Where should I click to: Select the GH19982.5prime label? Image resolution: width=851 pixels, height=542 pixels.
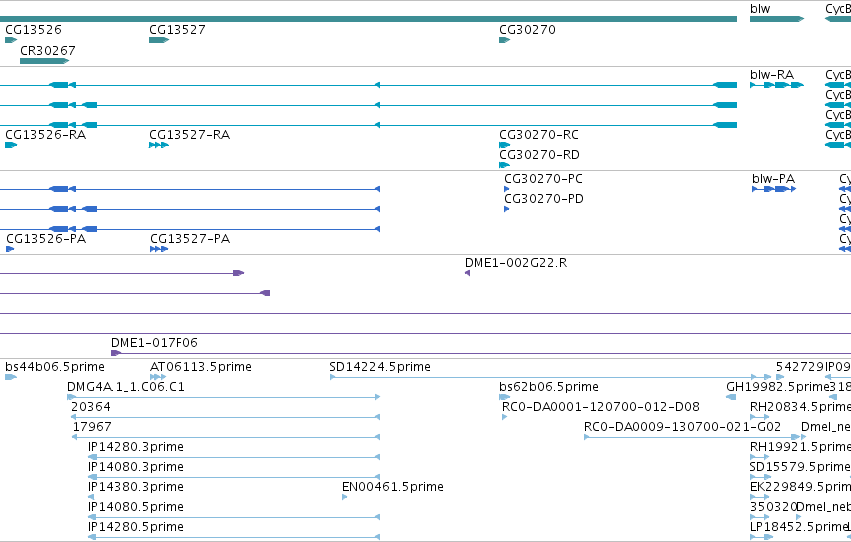[x=777, y=387]
